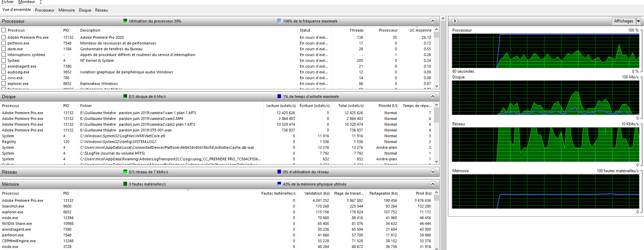
Task: Click the down arrow of the Processeur list scrollbar
Action: (x=437, y=86)
